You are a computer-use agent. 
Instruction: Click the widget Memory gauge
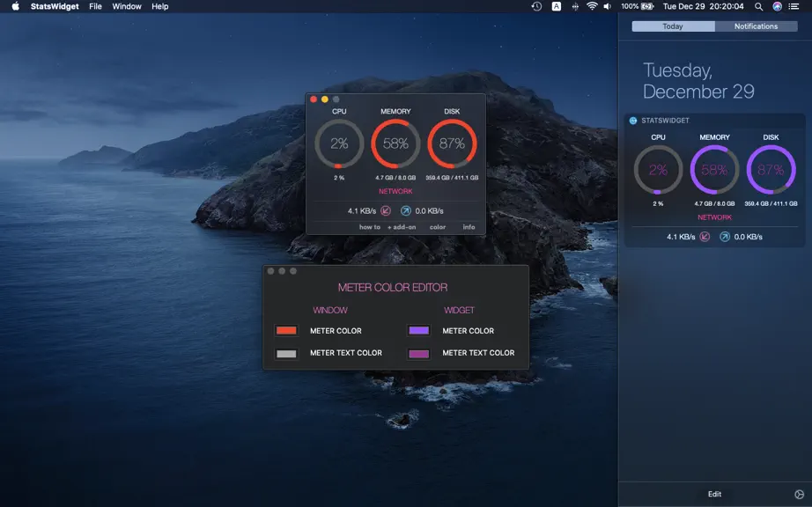[x=714, y=170]
